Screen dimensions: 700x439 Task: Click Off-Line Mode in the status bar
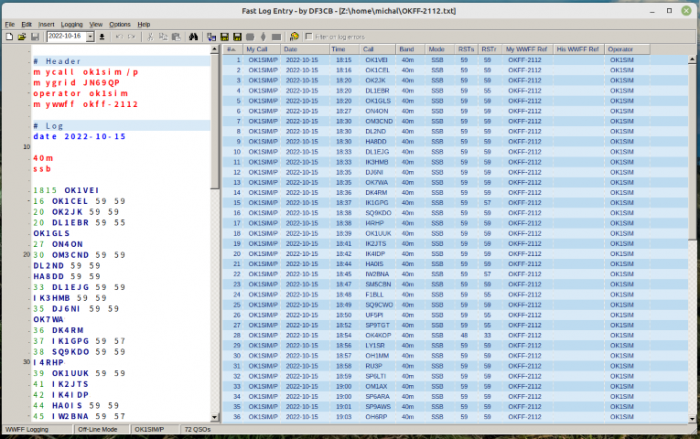tap(97, 430)
